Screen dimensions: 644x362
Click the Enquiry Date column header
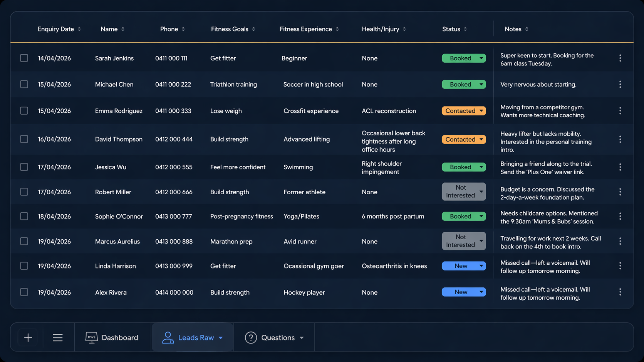(x=56, y=29)
